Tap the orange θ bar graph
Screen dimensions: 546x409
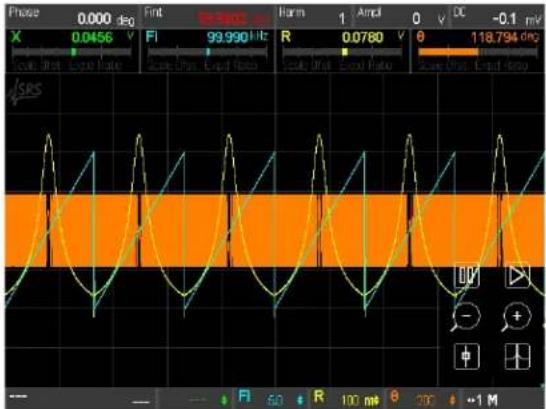[x=478, y=52]
